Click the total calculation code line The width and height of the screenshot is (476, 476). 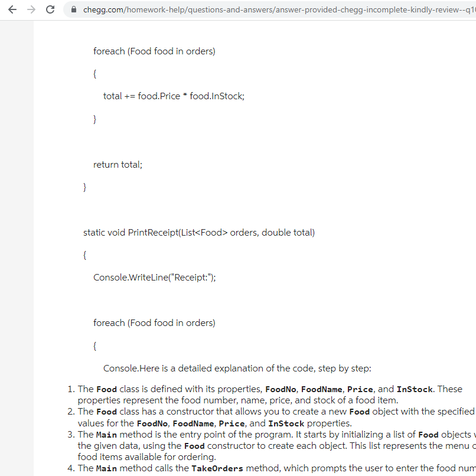[x=174, y=96]
